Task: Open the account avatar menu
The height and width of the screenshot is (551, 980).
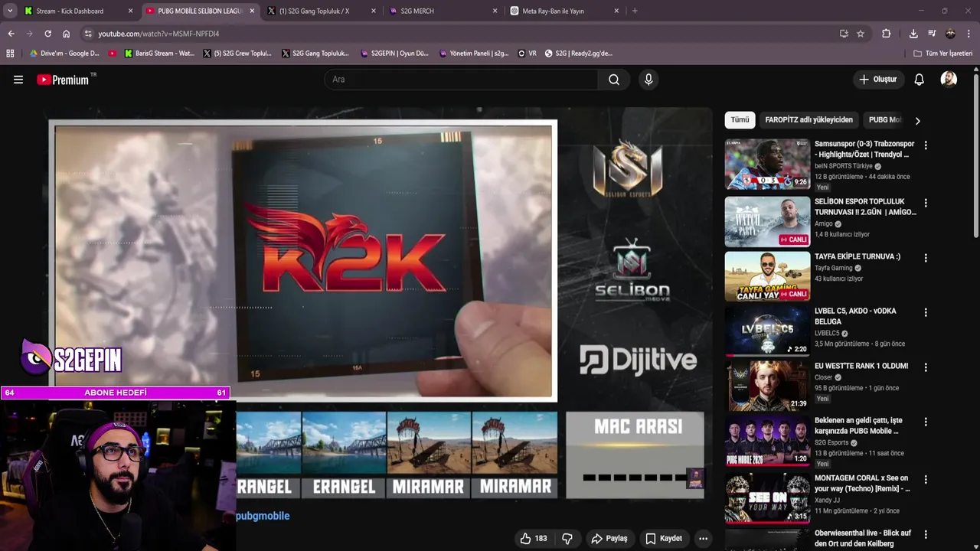Action: [x=949, y=80]
